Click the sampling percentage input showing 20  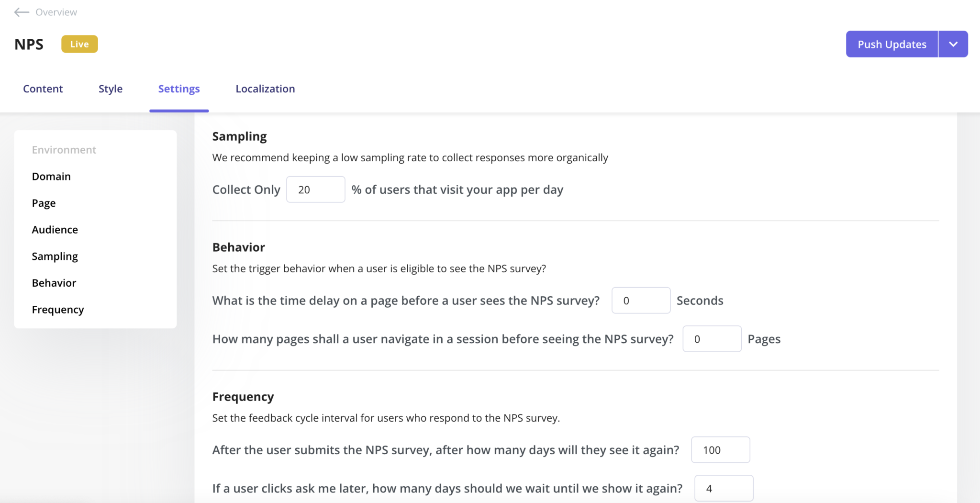[315, 189]
